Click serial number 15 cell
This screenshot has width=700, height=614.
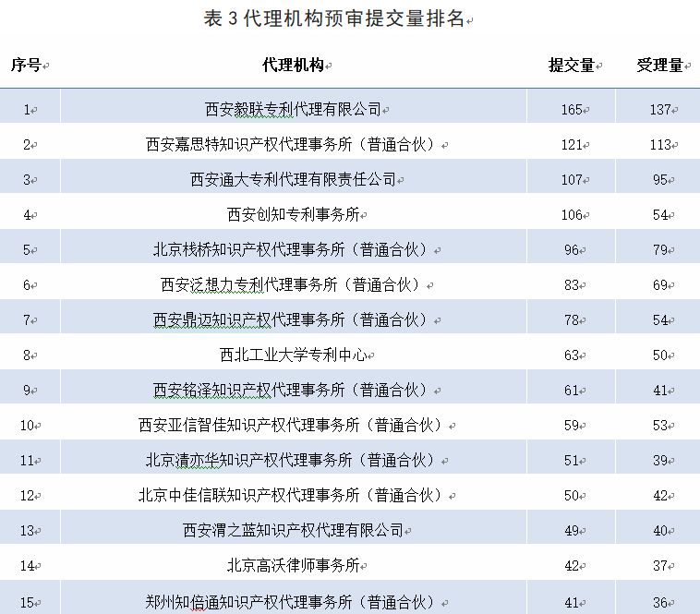click(27, 602)
